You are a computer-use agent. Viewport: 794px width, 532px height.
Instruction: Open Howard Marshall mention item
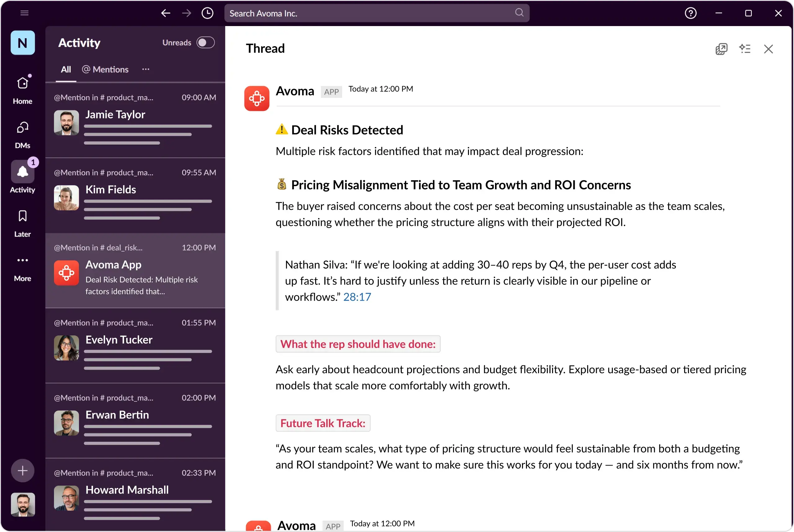[135, 495]
